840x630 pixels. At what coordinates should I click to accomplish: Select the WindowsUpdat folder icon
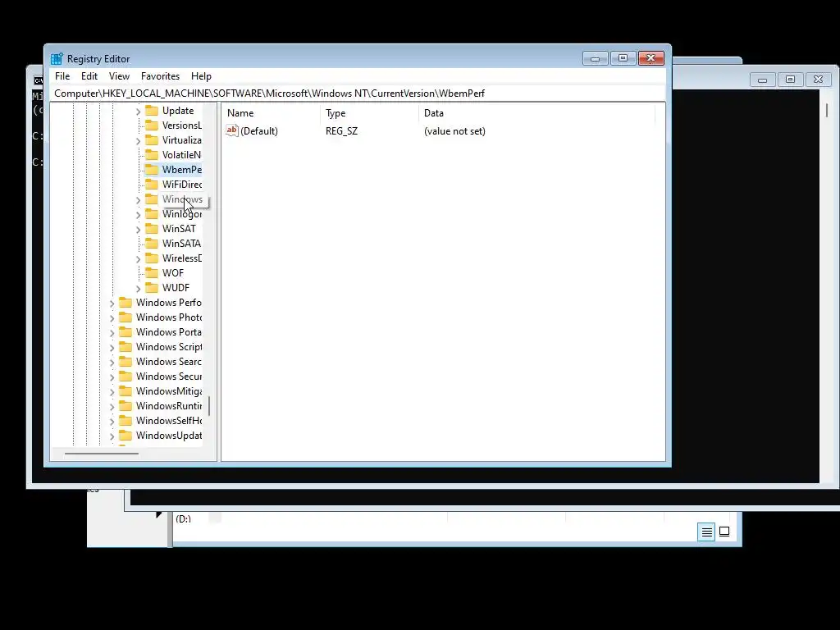[x=126, y=436]
